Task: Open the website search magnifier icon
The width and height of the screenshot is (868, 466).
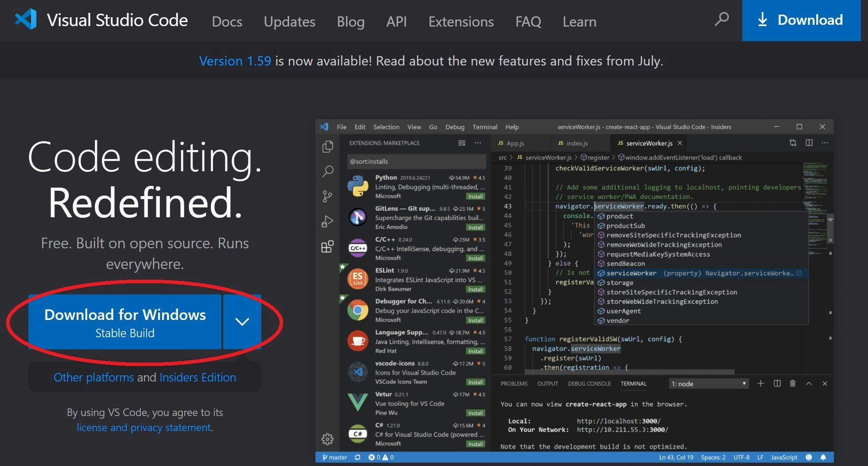Action: point(721,19)
